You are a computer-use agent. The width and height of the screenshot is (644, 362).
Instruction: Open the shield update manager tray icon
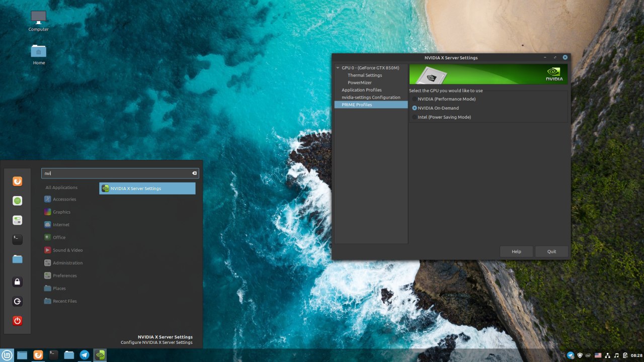point(580,355)
